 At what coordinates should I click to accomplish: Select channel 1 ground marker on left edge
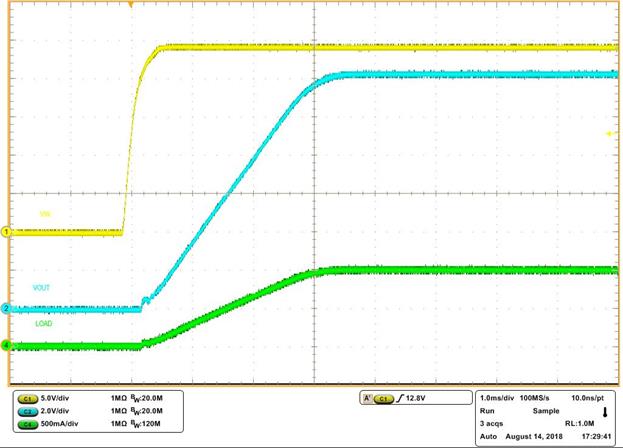pos(5,232)
